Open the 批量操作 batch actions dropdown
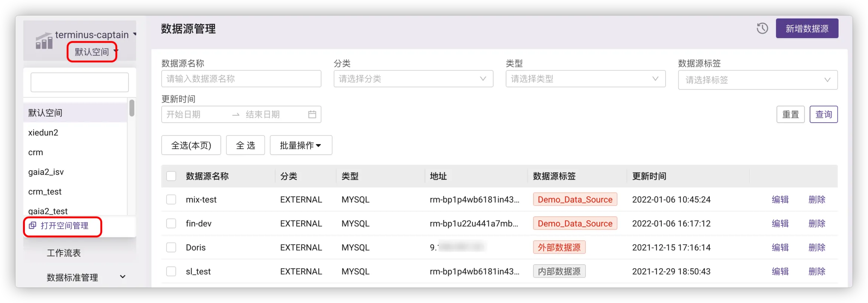 (301, 145)
